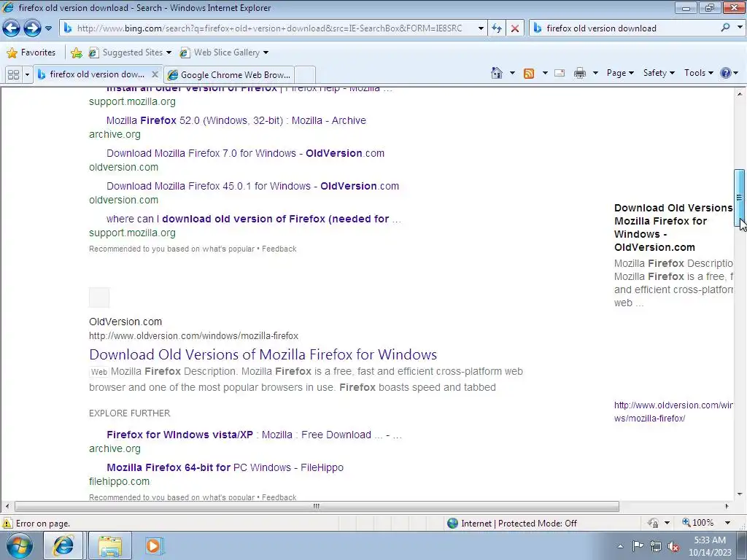Click the Forward navigation arrow
This screenshot has width=747, height=560.
point(32,28)
